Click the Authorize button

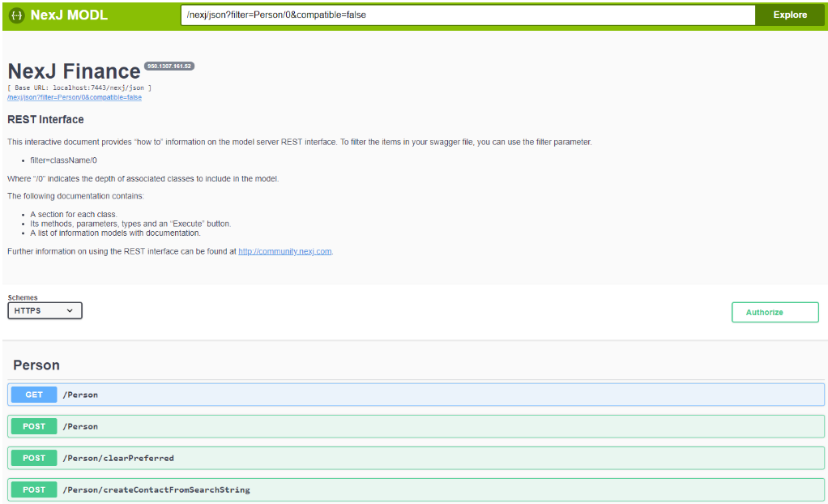(775, 312)
